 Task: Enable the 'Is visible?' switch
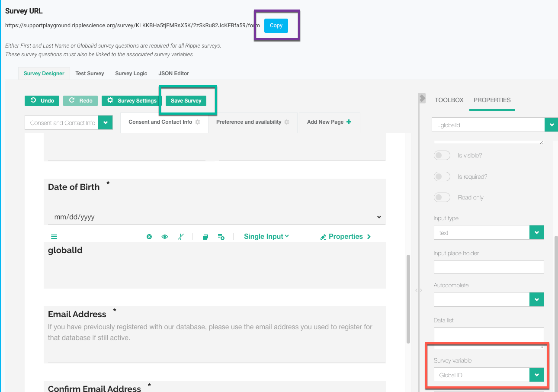(x=442, y=155)
